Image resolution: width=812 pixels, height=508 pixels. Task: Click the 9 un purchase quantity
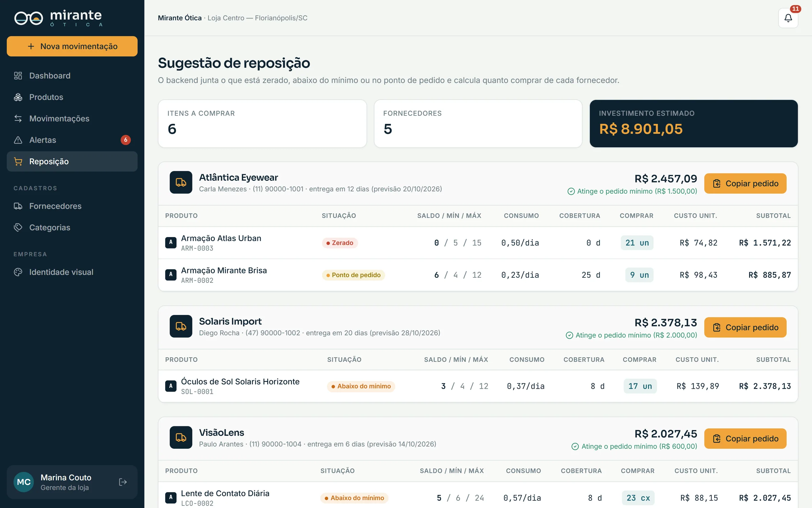coord(639,275)
